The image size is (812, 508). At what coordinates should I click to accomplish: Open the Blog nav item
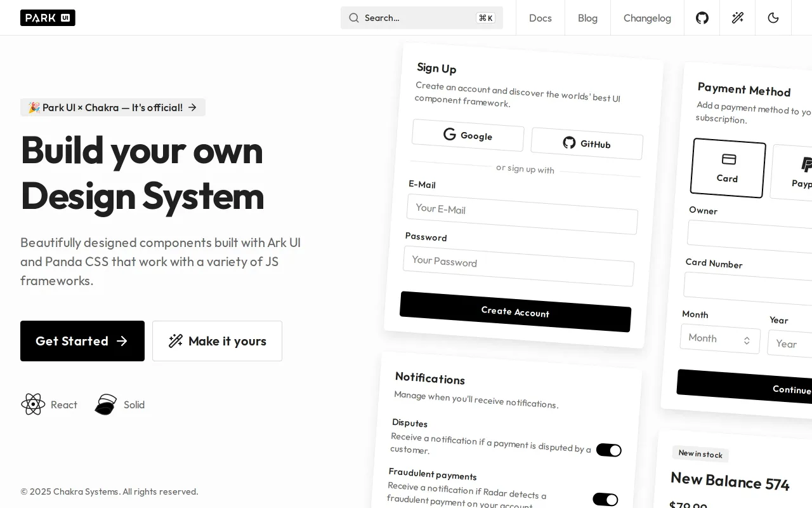[587, 18]
